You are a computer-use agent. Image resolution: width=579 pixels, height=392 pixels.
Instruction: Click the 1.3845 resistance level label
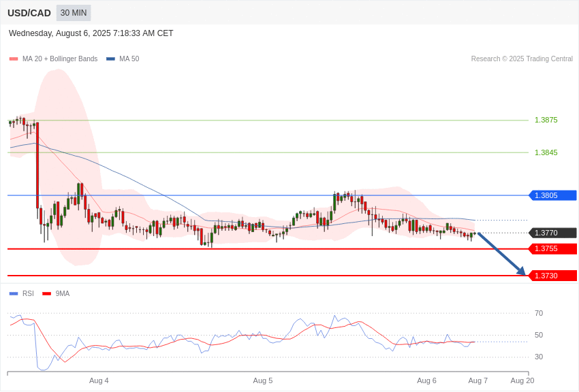coord(546,152)
